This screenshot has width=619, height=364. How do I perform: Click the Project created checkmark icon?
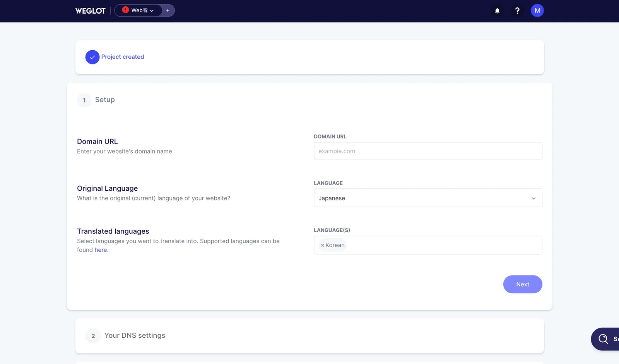coord(92,57)
